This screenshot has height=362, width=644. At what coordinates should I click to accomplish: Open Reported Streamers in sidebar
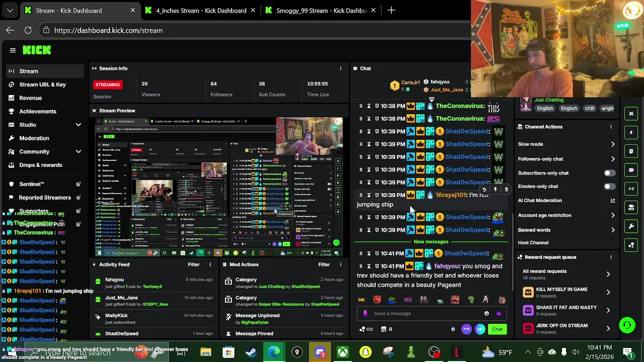[45, 198]
